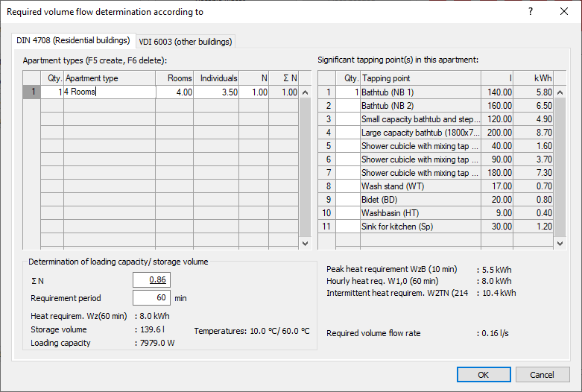Image resolution: width=582 pixels, height=392 pixels.
Task: Click the Loading capacity value 7979.0 W
Action: (157, 343)
